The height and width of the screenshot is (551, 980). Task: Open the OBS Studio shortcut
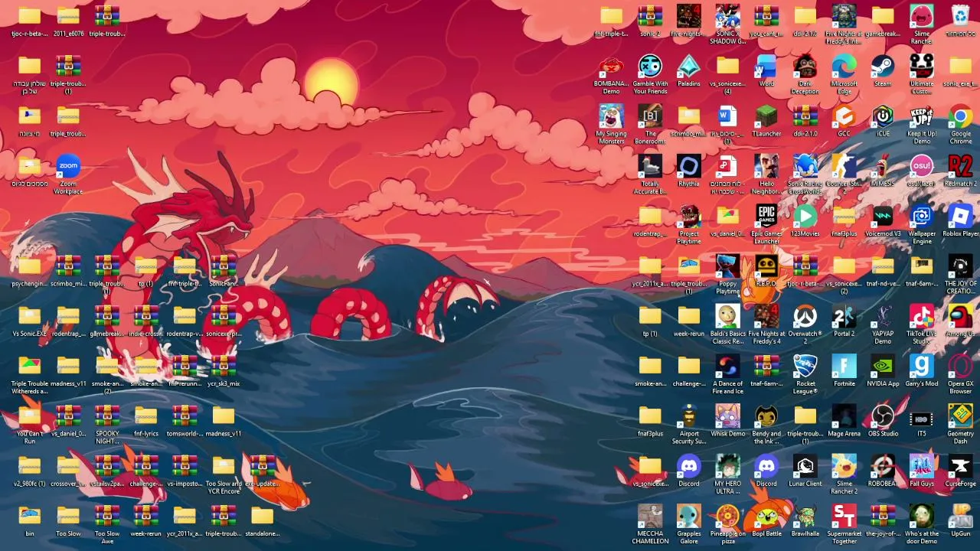(x=883, y=417)
